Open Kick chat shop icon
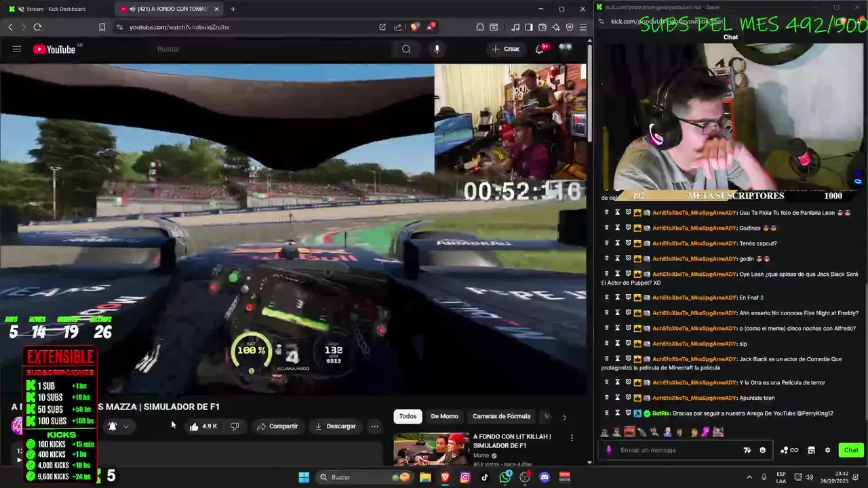The width and height of the screenshot is (868, 488). (811, 450)
